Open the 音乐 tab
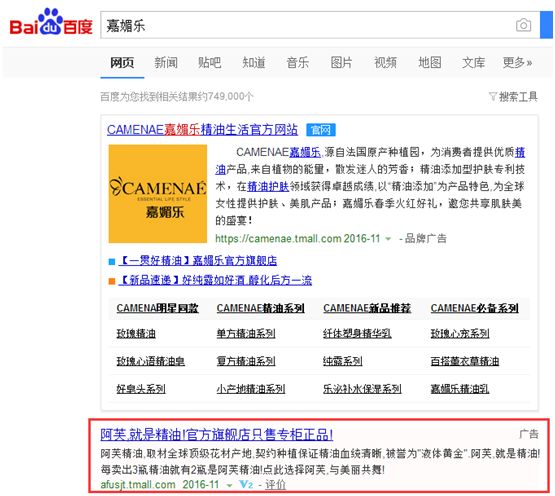Screen dimensions: 555x496 click(298, 63)
